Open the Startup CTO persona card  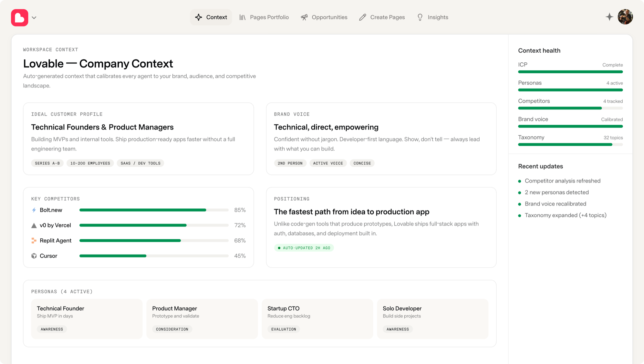pyautogui.click(x=317, y=319)
